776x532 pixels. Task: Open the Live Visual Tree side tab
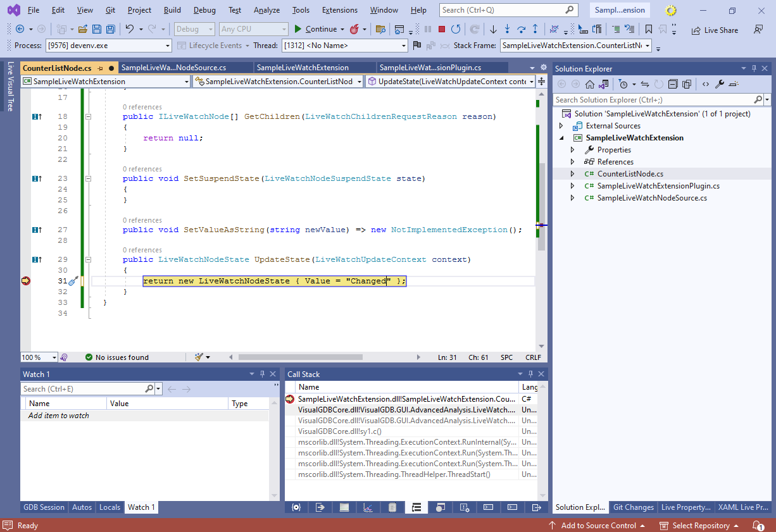pos(10,87)
